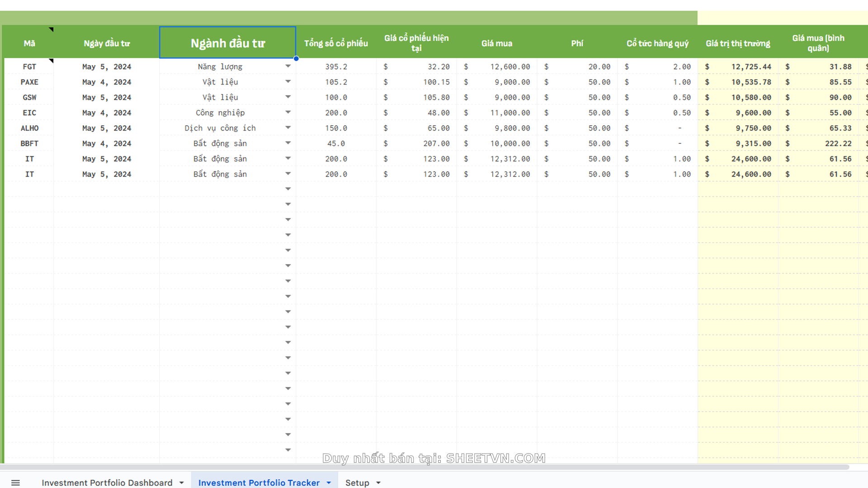Viewport: 868px width, 488px height.
Task: Expand the Năng lượng sector dropdown
Action: pyautogui.click(x=288, y=66)
